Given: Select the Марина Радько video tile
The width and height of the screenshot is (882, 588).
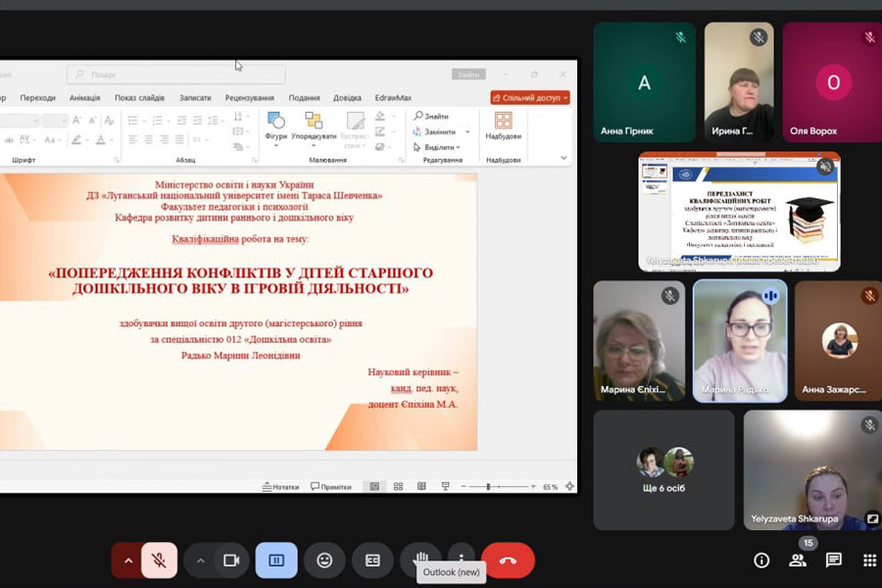Looking at the screenshot, I should point(740,341).
